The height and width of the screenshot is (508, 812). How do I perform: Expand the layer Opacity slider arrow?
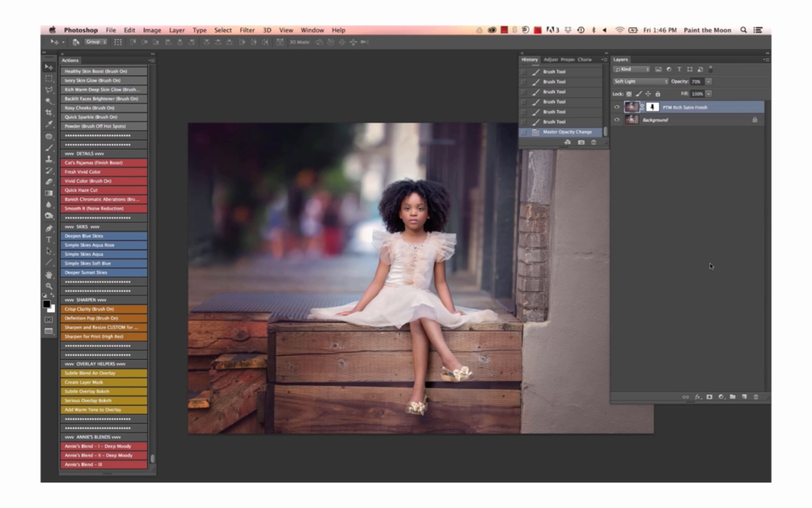click(x=708, y=82)
